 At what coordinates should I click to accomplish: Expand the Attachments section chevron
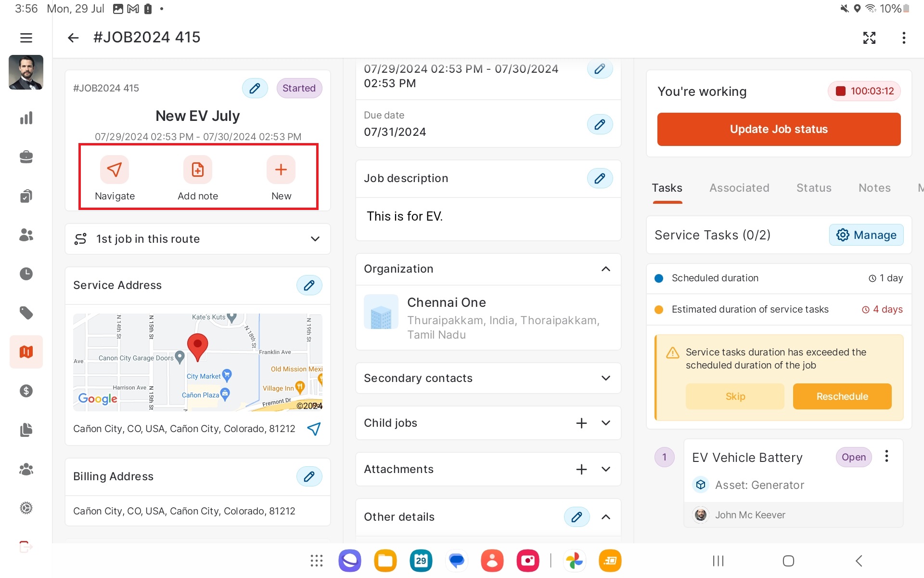(606, 469)
